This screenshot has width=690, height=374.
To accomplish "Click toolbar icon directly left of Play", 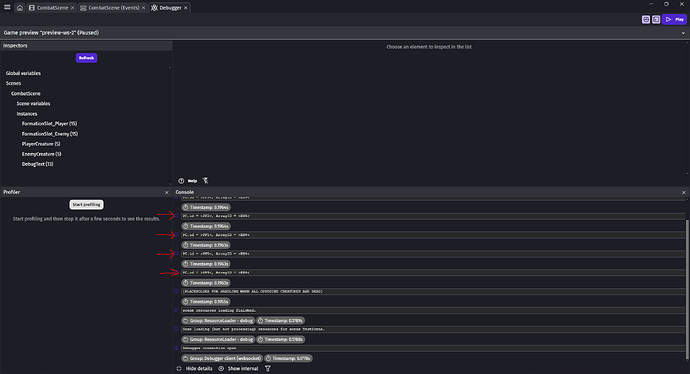I will pos(656,19).
